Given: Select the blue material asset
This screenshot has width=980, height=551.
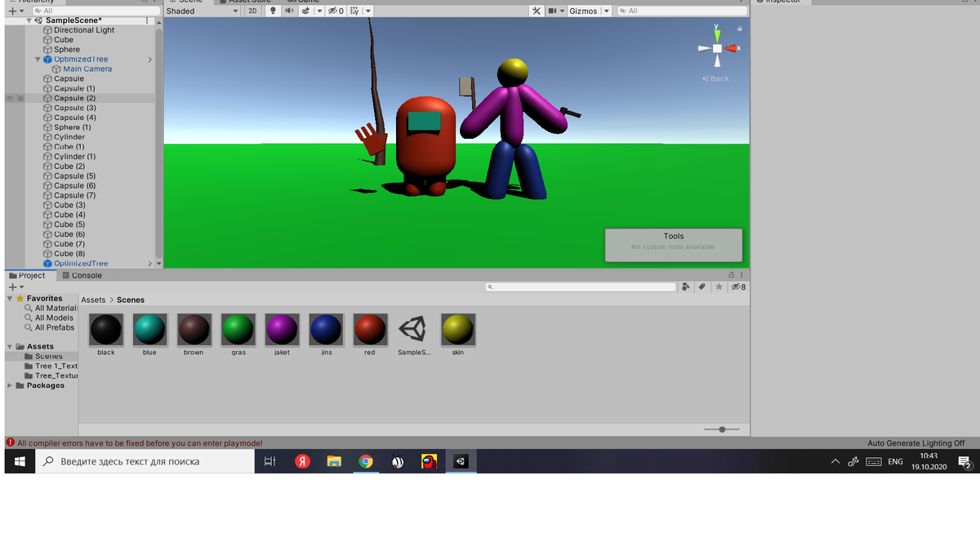Looking at the screenshot, I should [149, 335].
